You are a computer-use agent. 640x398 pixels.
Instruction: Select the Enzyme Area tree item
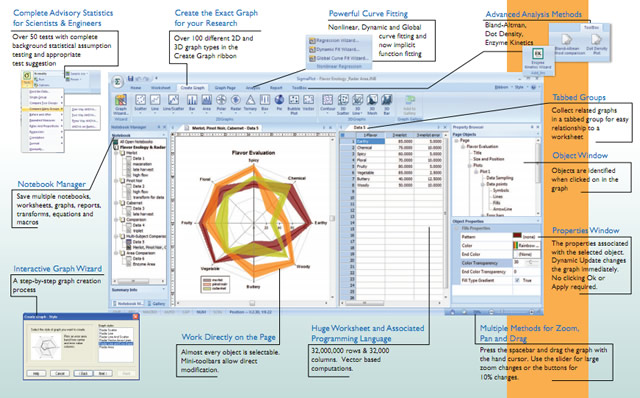point(144,264)
